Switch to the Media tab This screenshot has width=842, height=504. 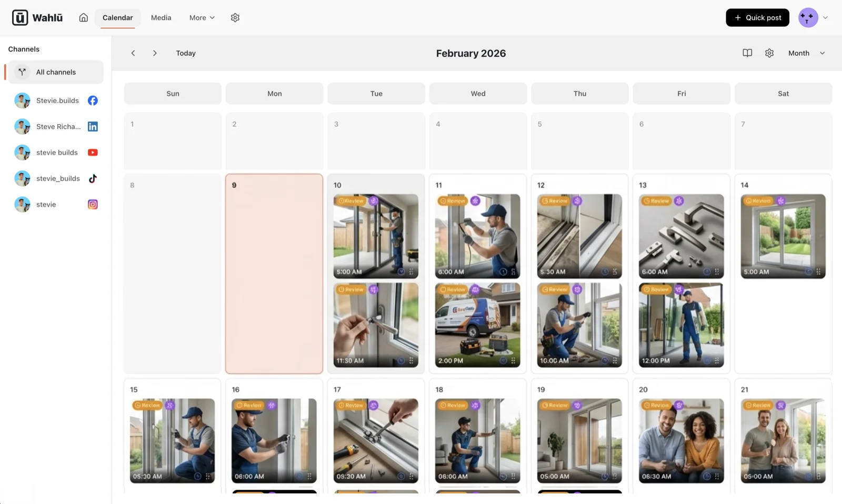(161, 17)
